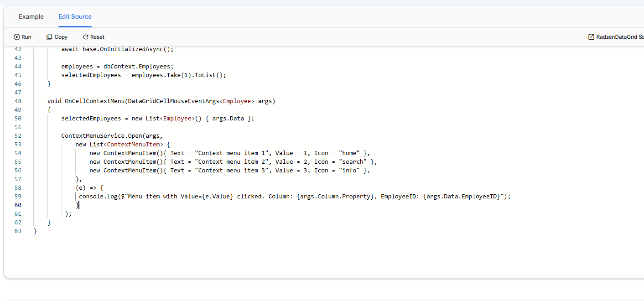Click 'employees = dbContext.Employees;' code line
The height and width of the screenshot is (301, 644).
click(118, 67)
